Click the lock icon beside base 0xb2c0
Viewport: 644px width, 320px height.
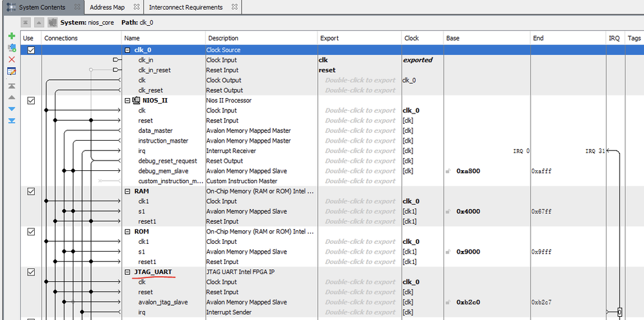pos(448,303)
